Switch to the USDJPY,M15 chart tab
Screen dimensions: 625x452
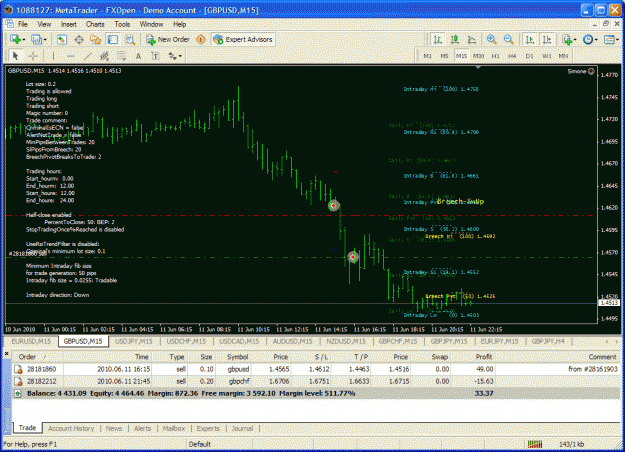pos(134,341)
